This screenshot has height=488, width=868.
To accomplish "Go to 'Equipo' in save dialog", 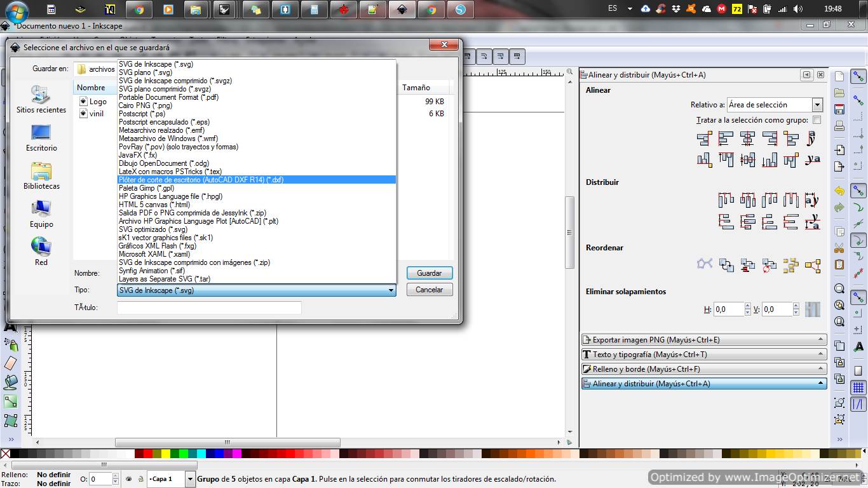I will pyautogui.click(x=41, y=214).
